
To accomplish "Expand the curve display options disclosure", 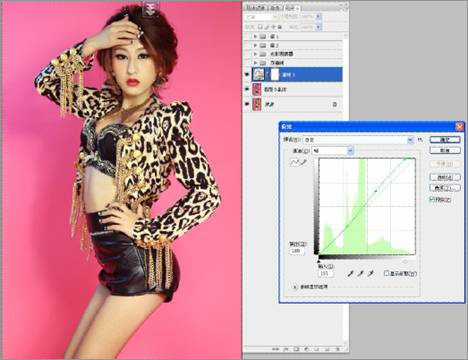I will point(295,287).
